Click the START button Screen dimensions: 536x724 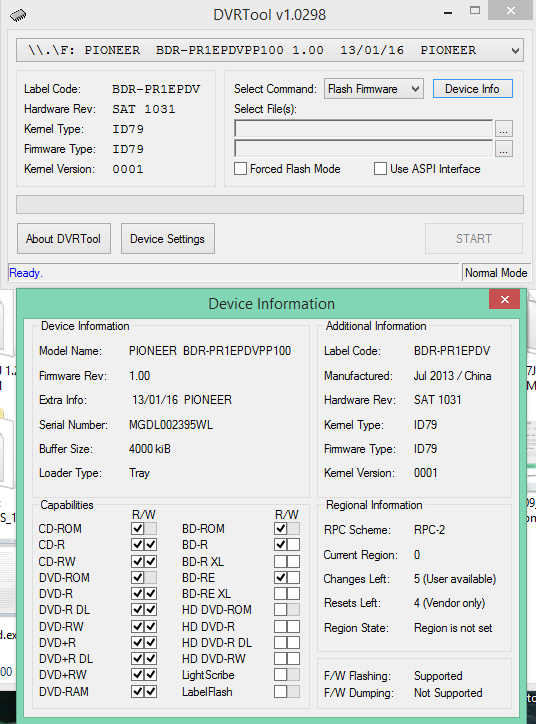click(474, 239)
